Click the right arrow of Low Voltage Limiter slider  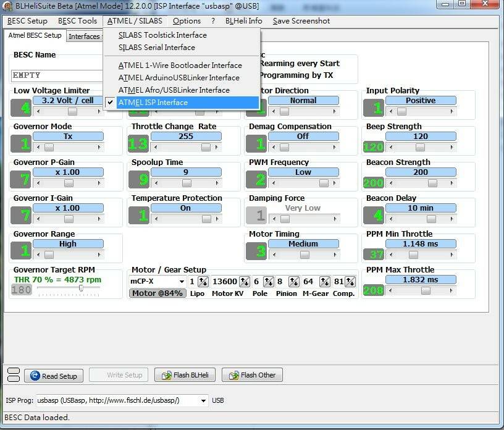click(x=99, y=112)
